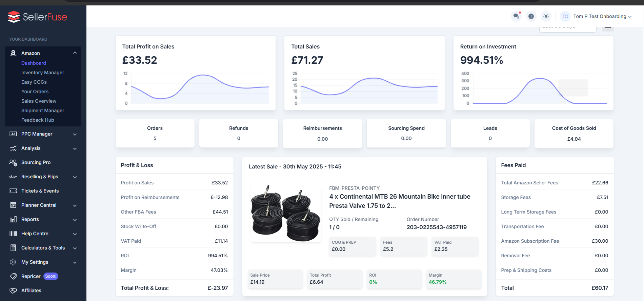
Task: Click the Amazon logo icon in sidebar
Action: (x=13, y=53)
